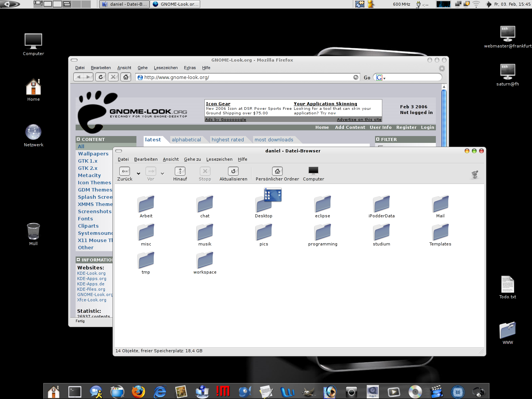Launch GIMP from the dock
Screen dimensions: 532x399
309,391
